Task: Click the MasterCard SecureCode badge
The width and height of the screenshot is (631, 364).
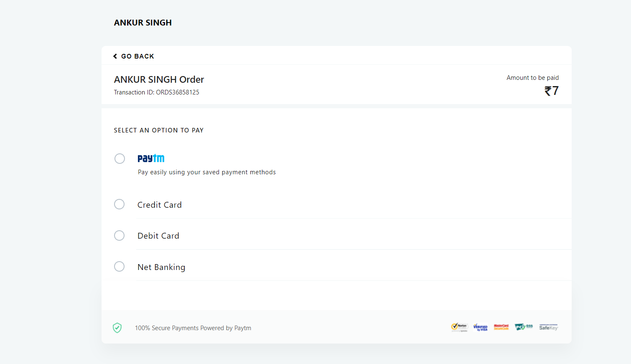Action: pos(501,327)
